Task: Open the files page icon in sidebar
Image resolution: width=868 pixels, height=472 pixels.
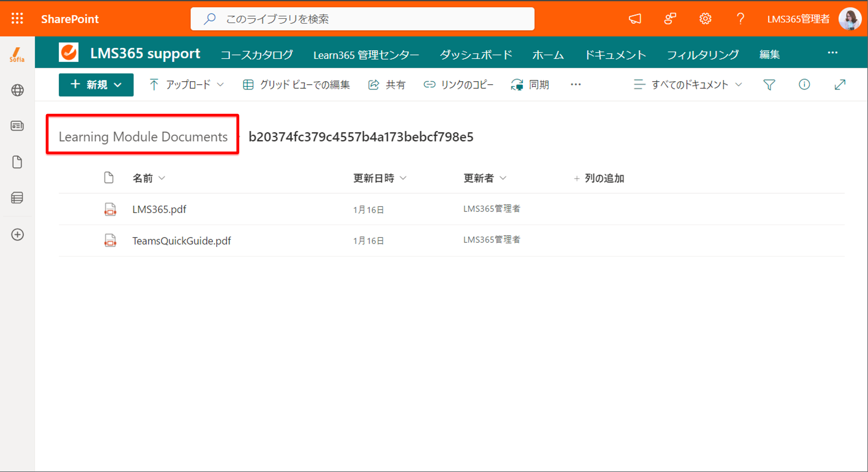Action: coord(17,162)
